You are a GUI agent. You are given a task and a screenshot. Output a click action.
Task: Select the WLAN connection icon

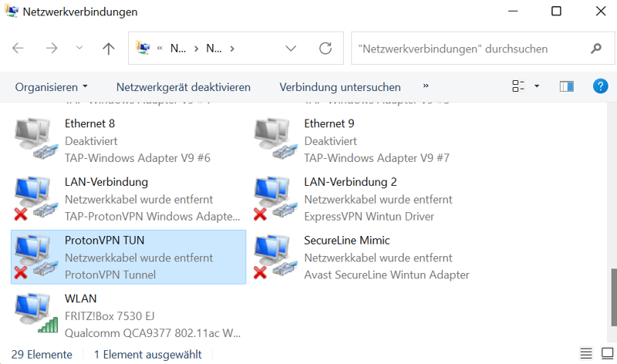pyautogui.click(x=37, y=315)
